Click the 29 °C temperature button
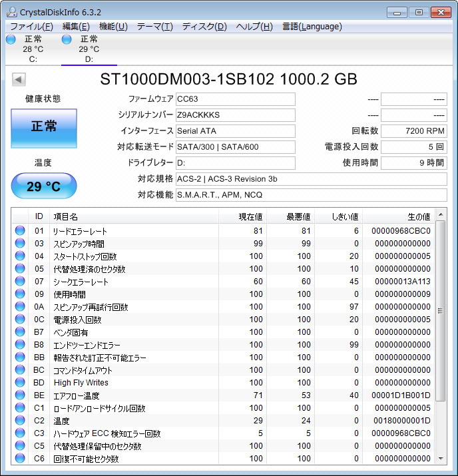Screen dimensions: 458x476 pyautogui.click(x=44, y=186)
